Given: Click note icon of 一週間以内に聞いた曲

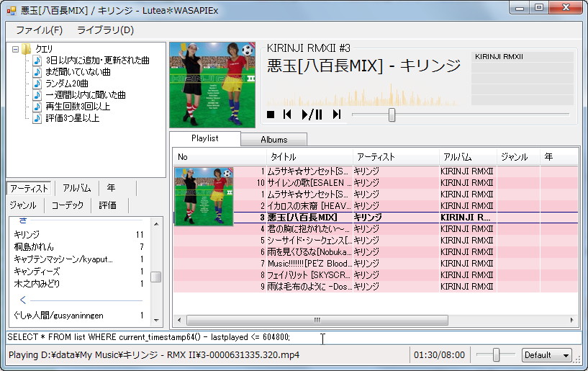Looking at the screenshot, I should point(37,95).
